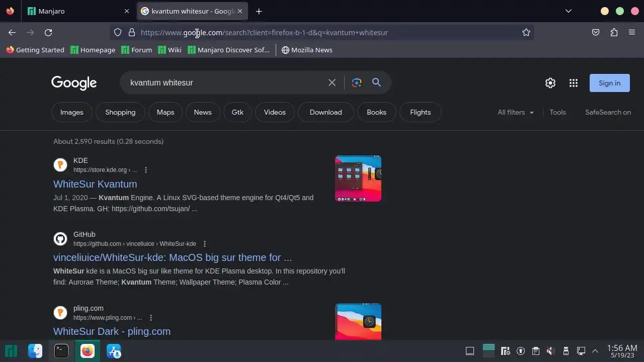Open the Google apps grid
This screenshot has height=362, width=644.
[574, 83]
